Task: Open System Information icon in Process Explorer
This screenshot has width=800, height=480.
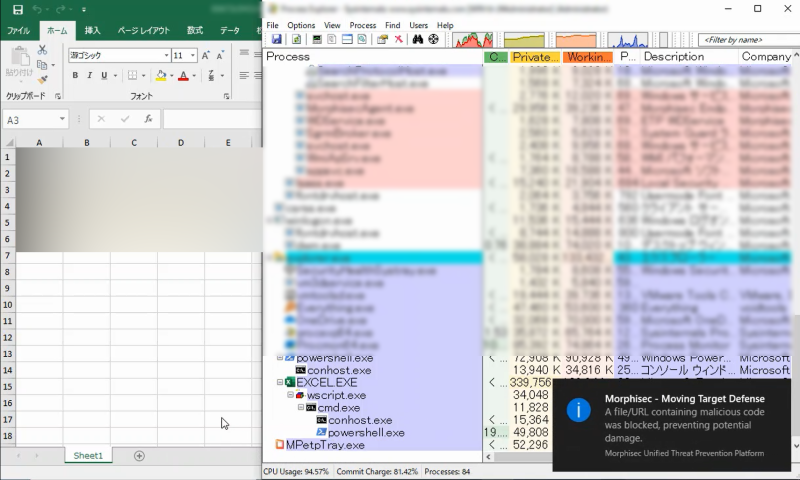Action: (316, 39)
